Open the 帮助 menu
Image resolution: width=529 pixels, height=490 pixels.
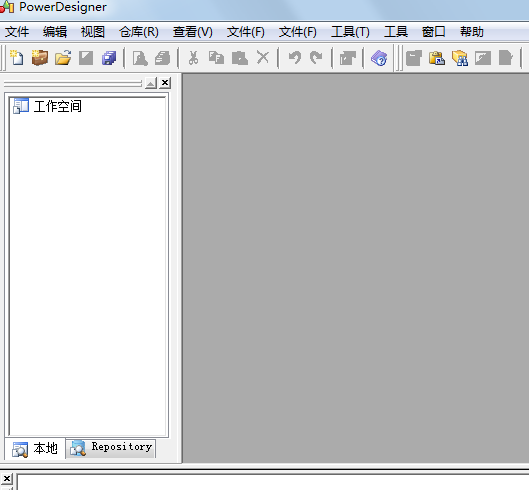click(472, 32)
